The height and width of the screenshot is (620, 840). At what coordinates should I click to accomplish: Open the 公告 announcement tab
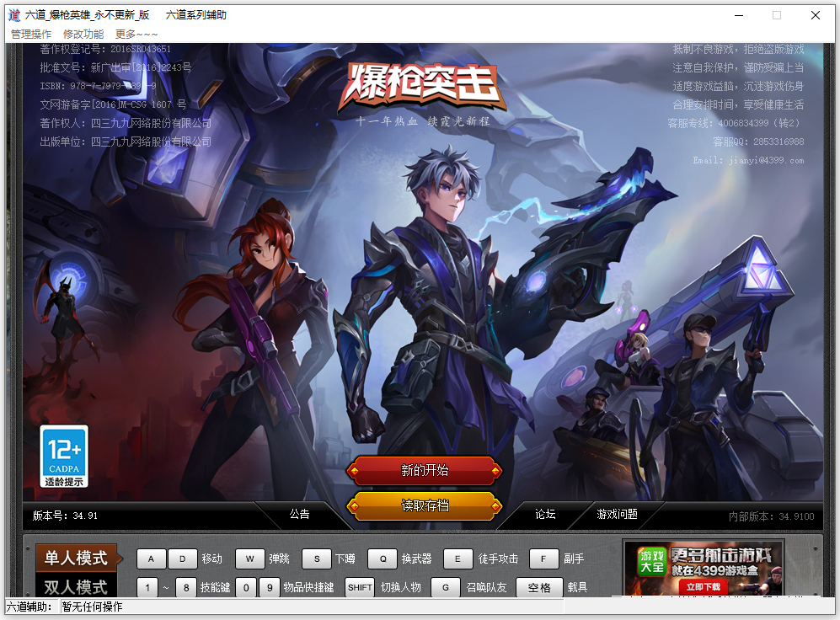coord(299,515)
